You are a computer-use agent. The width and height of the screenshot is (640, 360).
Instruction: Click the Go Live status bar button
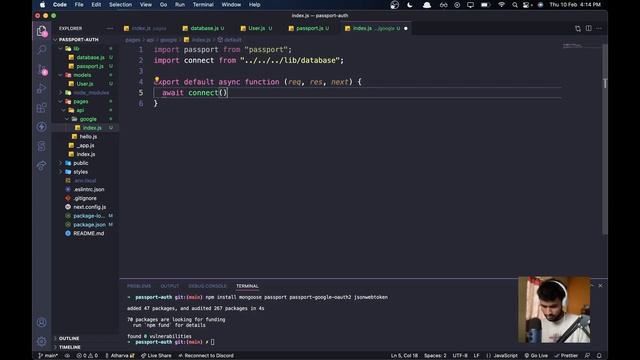(536, 356)
